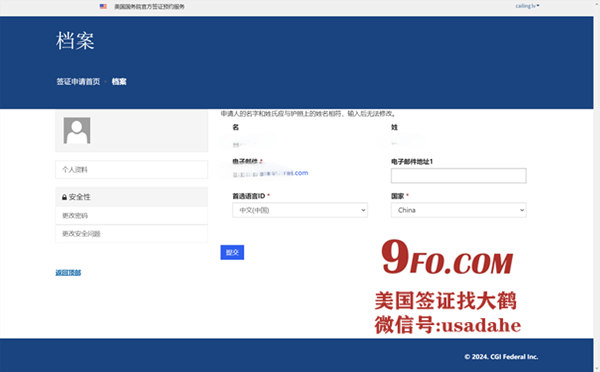Image resolution: width=600 pixels, height=372 pixels.
Task: Focus the empty 电子邮件地址1 input box
Action: (x=458, y=176)
